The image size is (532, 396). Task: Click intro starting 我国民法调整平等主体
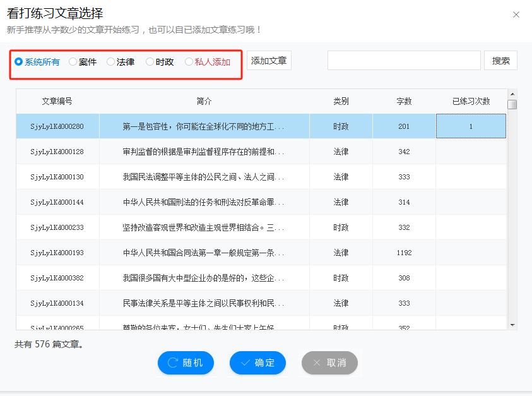pyautogui.click(x=204, y=177)
